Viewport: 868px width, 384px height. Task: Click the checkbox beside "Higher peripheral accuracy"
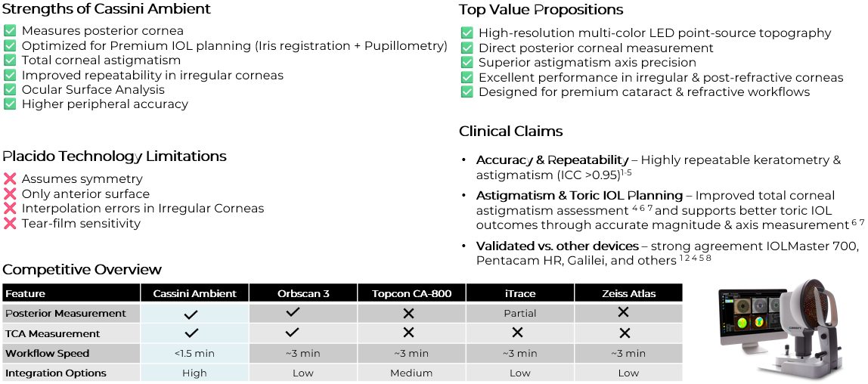pos(10,104)
